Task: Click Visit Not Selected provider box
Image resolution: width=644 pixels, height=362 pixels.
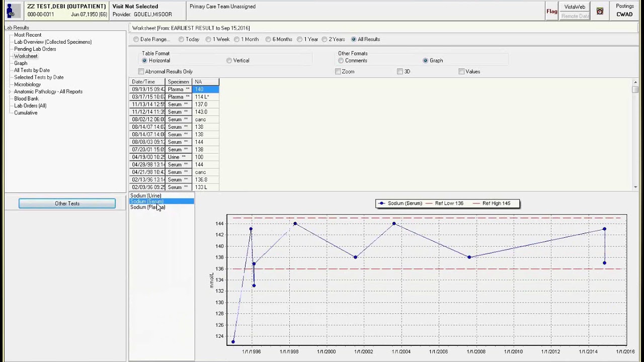Action: 147,11
